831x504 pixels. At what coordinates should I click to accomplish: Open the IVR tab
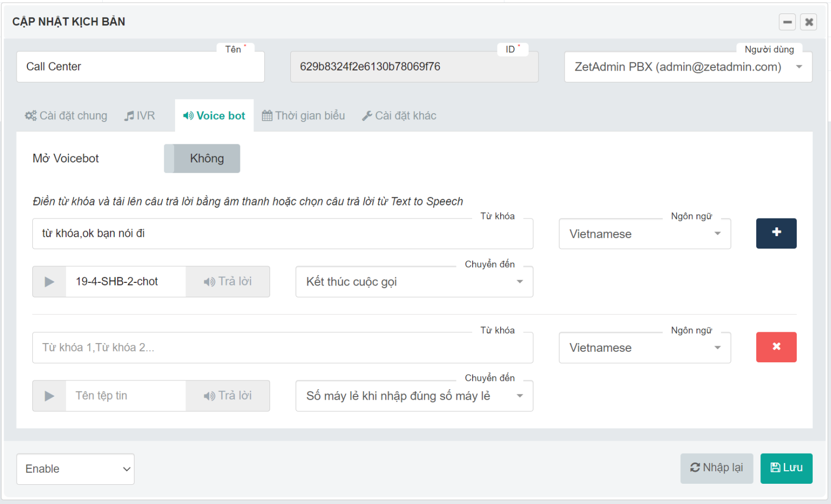click(140, 116)
